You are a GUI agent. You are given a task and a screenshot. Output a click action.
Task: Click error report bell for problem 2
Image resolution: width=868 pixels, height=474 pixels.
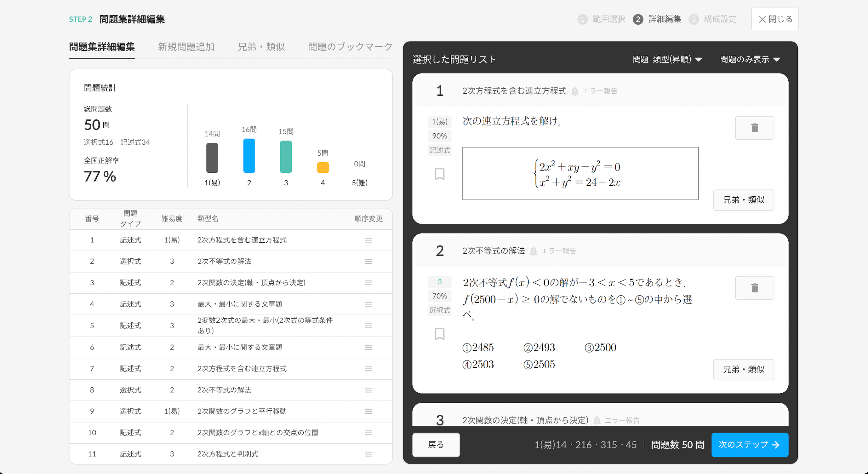[x=534, y=251]
